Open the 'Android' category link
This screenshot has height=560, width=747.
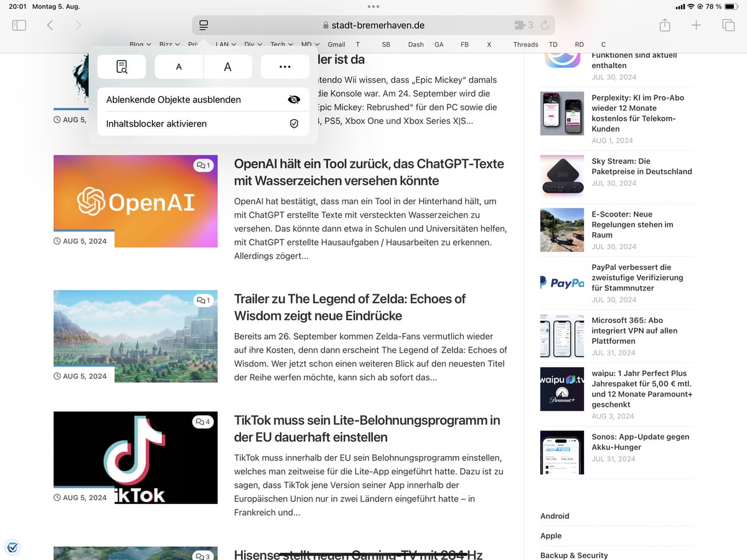click(x=554, y=516)
